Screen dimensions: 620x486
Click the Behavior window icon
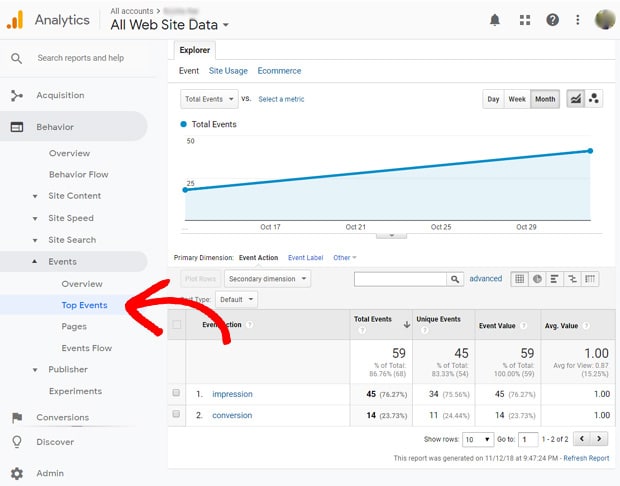17,127
